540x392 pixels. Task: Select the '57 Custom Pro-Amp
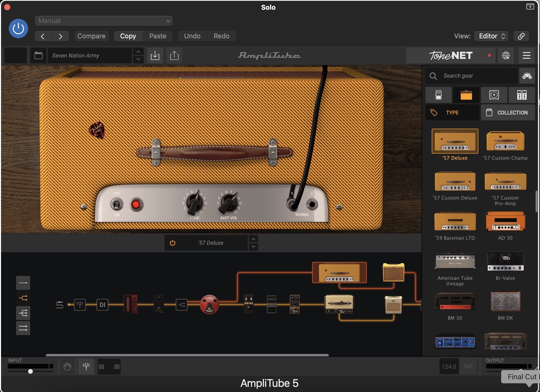pos(505,181)
